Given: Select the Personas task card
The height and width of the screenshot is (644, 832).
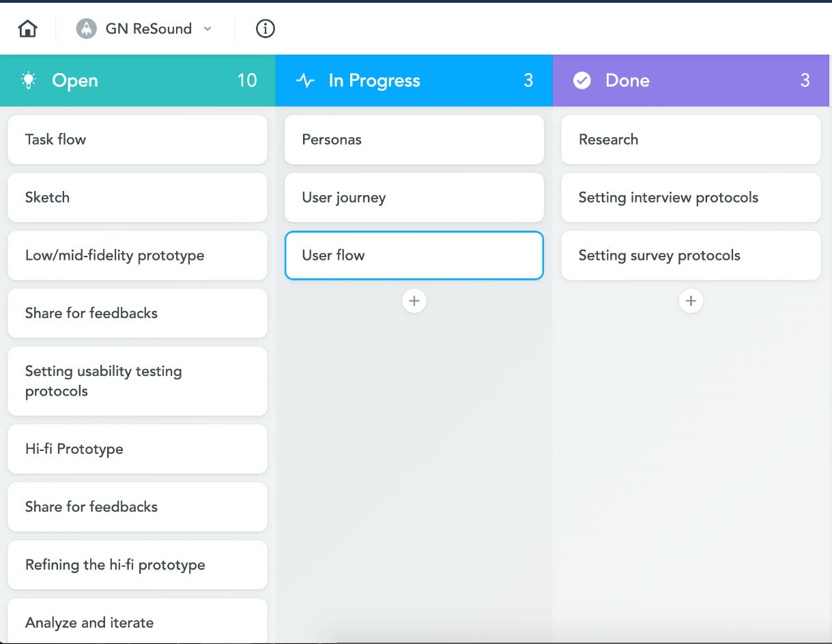Looking at the screenshot, I should 414,140.
